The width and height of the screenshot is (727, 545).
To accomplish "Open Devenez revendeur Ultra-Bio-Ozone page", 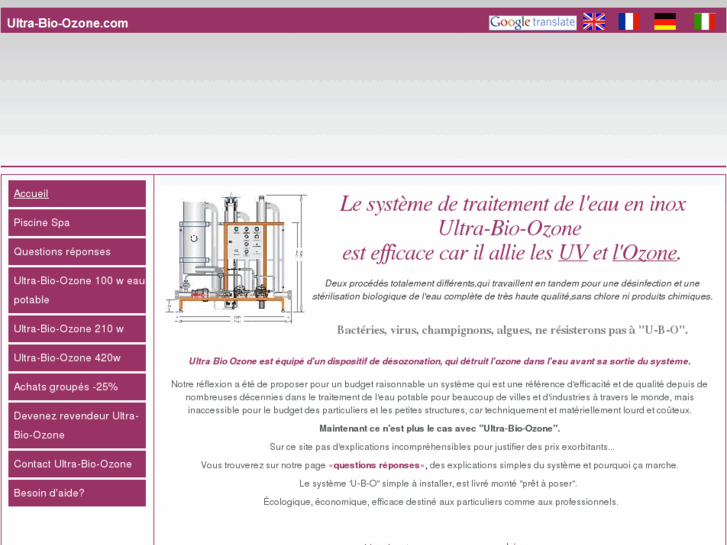I will click(x=77, y=425).
